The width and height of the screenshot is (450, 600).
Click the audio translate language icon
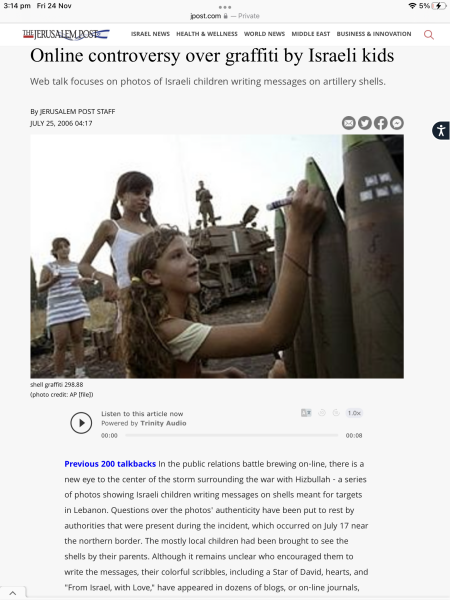(x=306, y=413)
